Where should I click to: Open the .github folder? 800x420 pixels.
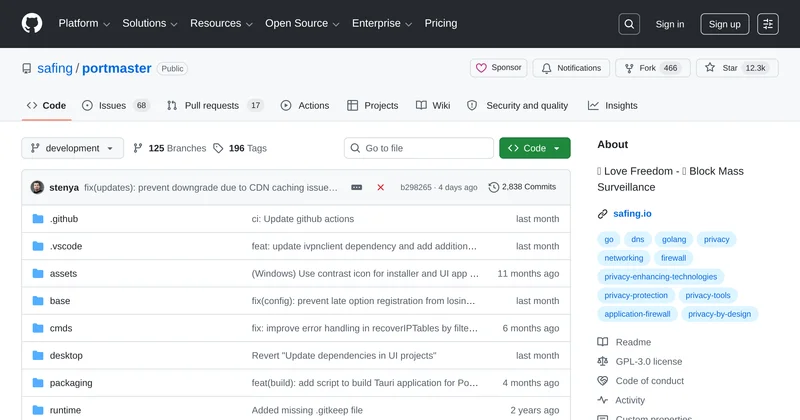(x=64, y=219)
